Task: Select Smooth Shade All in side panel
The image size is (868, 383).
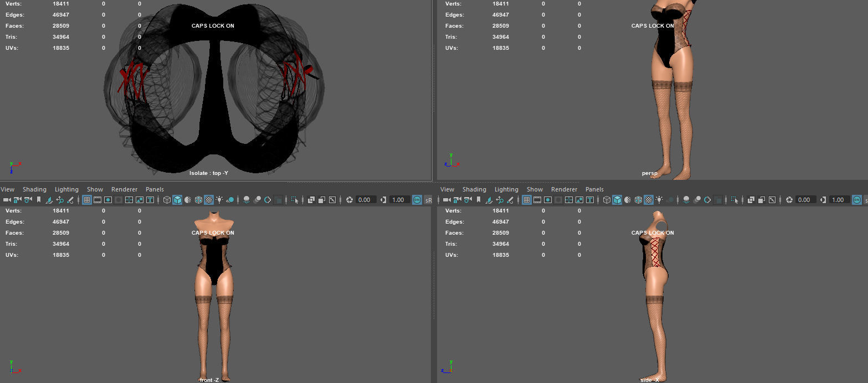Action: pyautogui.click(x=617, y=200)
